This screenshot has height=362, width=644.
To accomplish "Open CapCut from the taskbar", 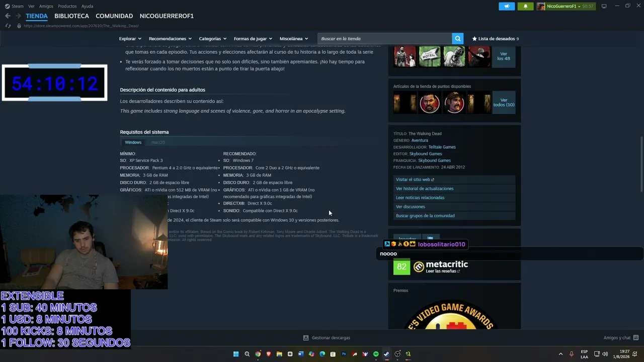I will tap(290, 354).
